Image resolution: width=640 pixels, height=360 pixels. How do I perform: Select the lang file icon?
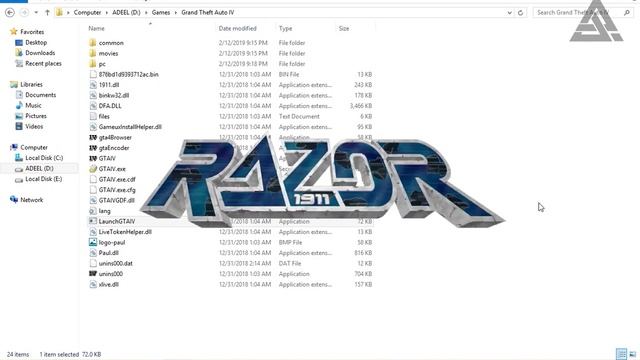93,211
